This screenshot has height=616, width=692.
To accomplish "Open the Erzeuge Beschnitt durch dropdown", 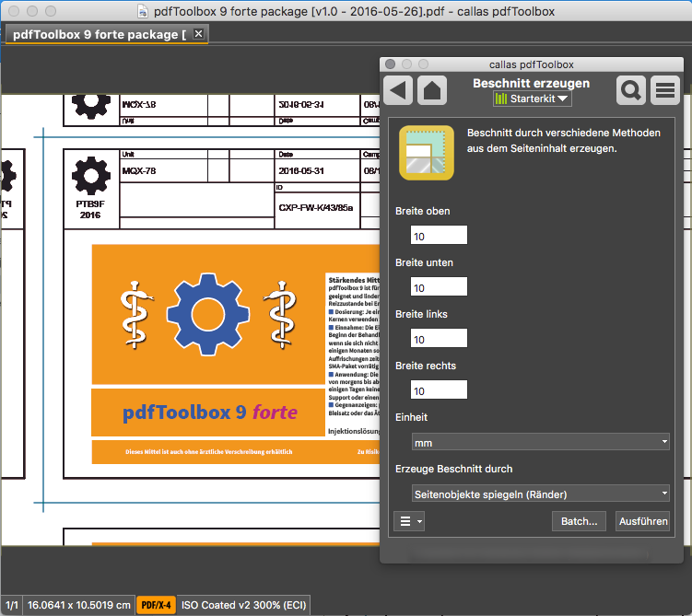I will point(541,494).
